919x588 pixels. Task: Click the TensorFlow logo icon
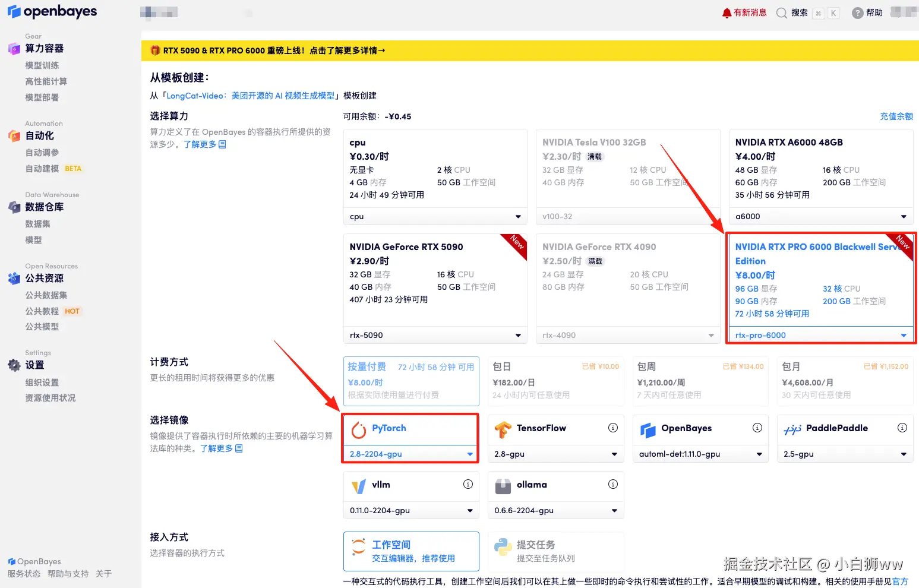[503, 429]
